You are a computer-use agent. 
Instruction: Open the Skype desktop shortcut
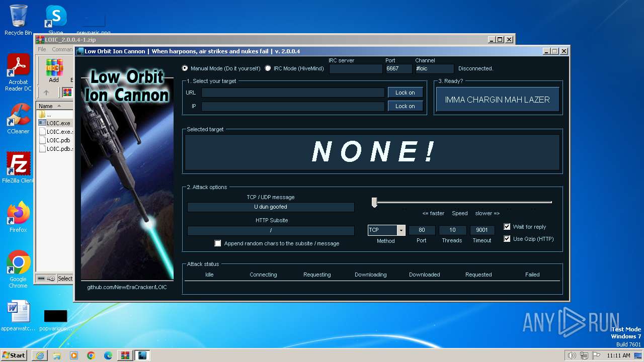click(x=56, y=20)
